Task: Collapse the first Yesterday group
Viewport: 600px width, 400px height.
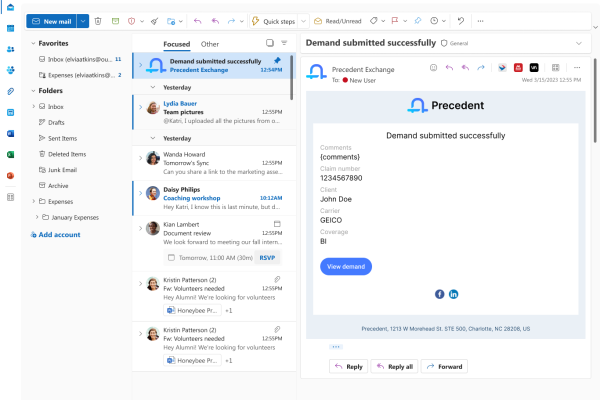Action: coord(153,87)
